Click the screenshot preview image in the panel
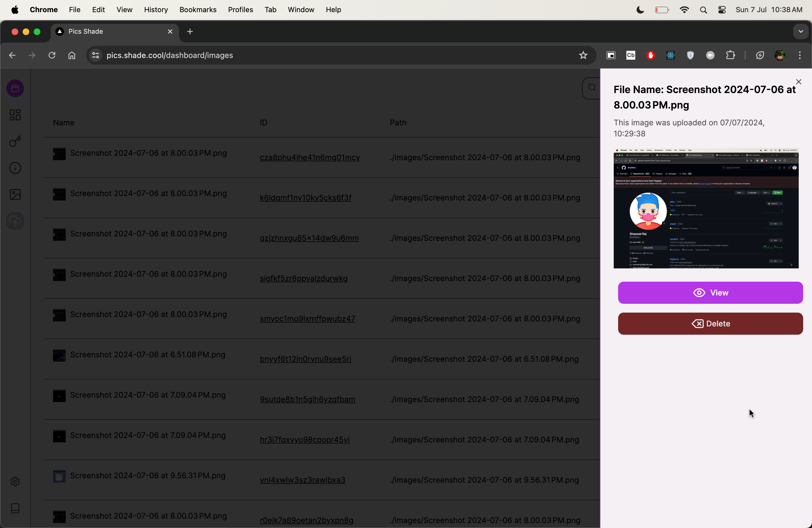The width and height of the screenshot is (812, 528). click(x=706, y=208)
